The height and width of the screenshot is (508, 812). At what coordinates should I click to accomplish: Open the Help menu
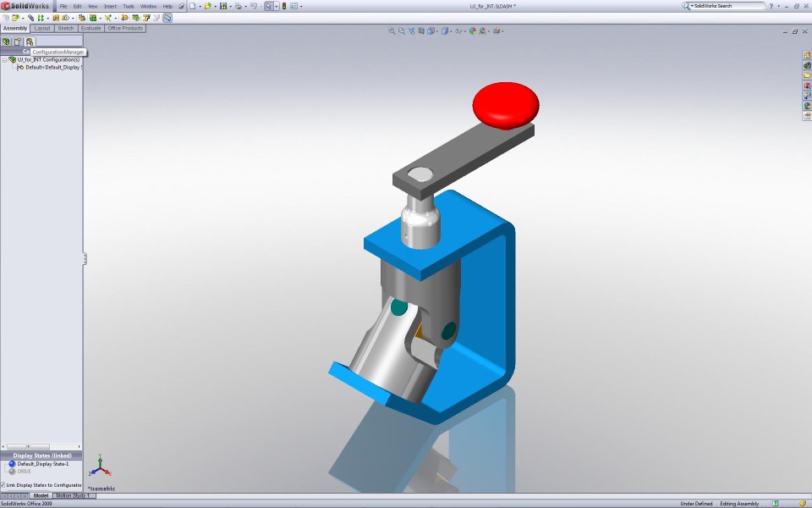167,6
